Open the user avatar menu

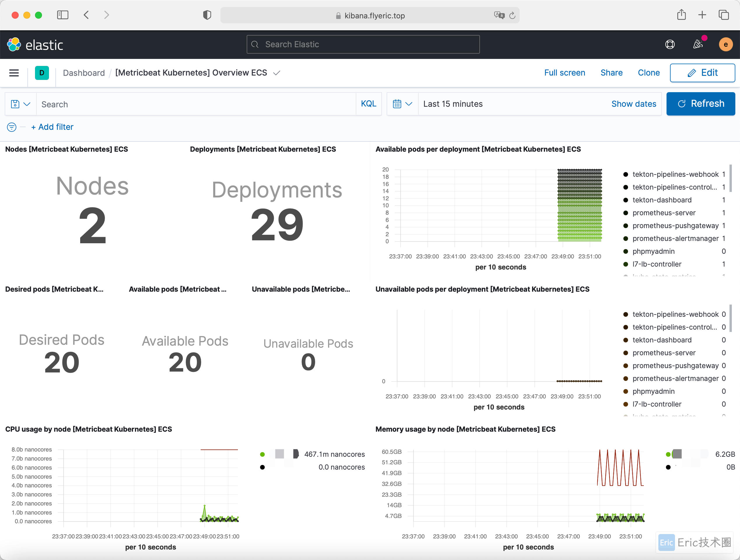726,44
